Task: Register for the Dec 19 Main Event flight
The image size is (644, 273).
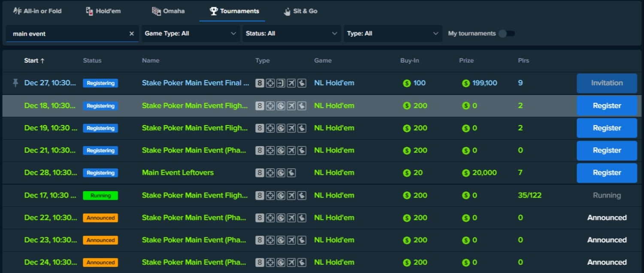Action: pos(607,128)
